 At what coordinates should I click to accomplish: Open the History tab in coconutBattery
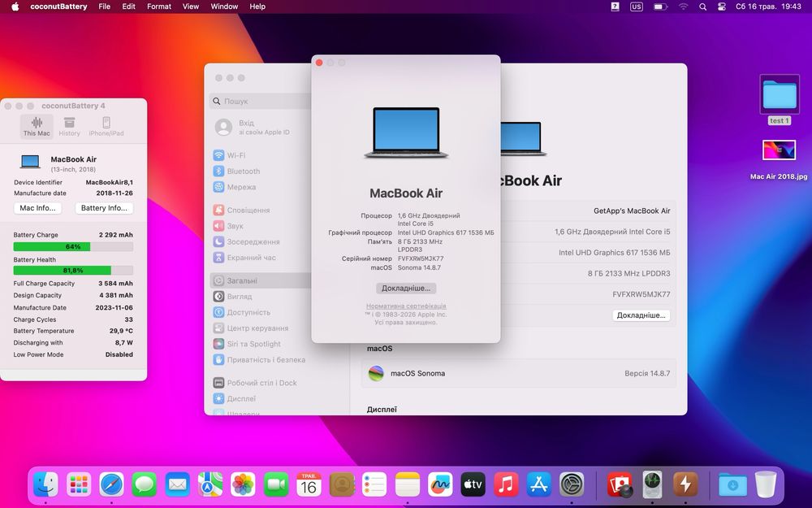click(x=69, y=127)
